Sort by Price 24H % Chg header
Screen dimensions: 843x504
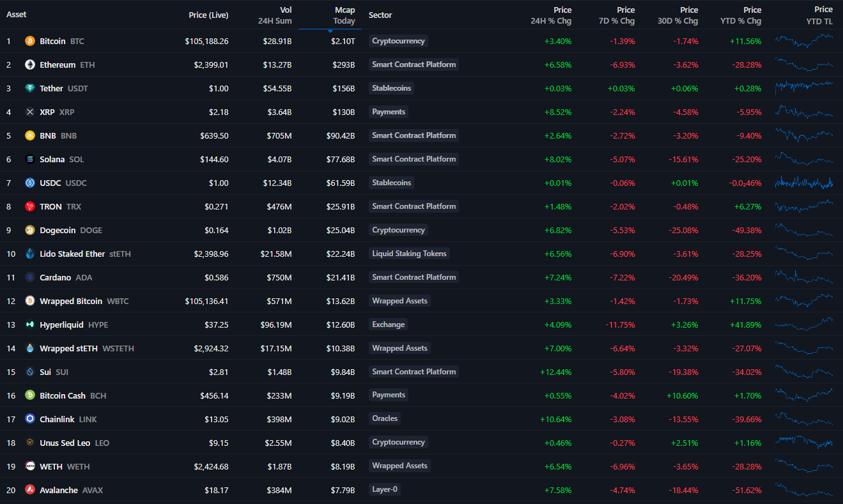coord(551,15)
